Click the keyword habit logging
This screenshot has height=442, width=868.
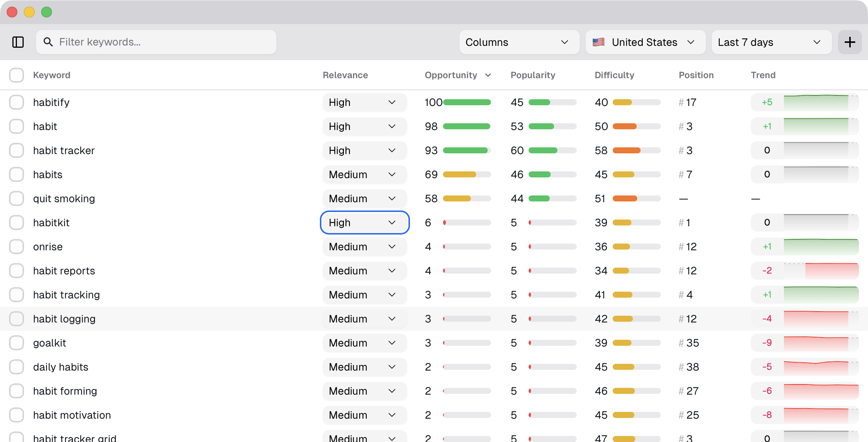pyautogui.click(x=64, y=319)
